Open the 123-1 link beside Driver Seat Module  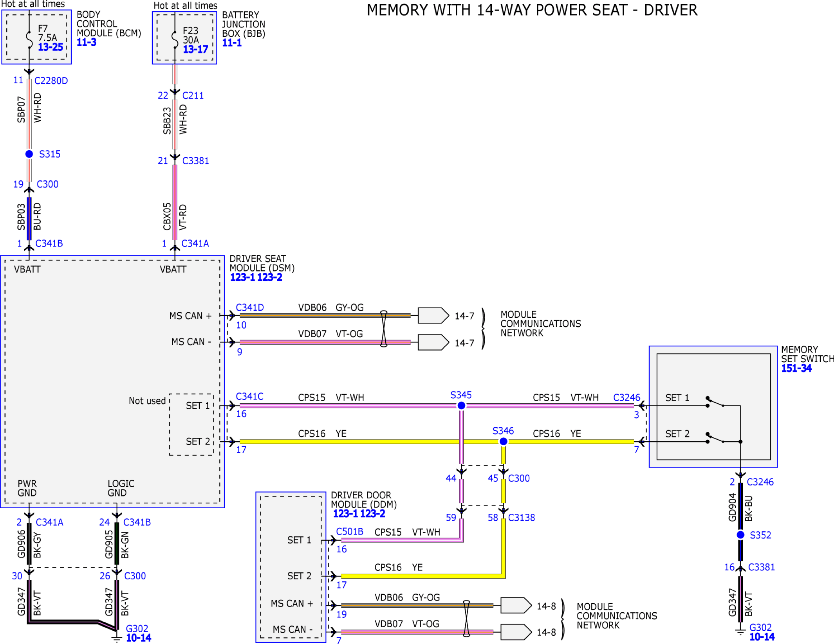(x=242, y=277)
